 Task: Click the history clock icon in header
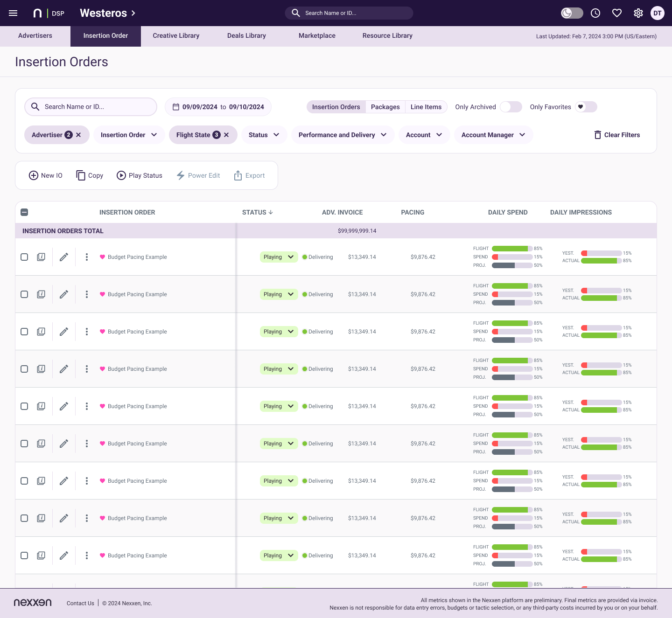tap(595, 13)
